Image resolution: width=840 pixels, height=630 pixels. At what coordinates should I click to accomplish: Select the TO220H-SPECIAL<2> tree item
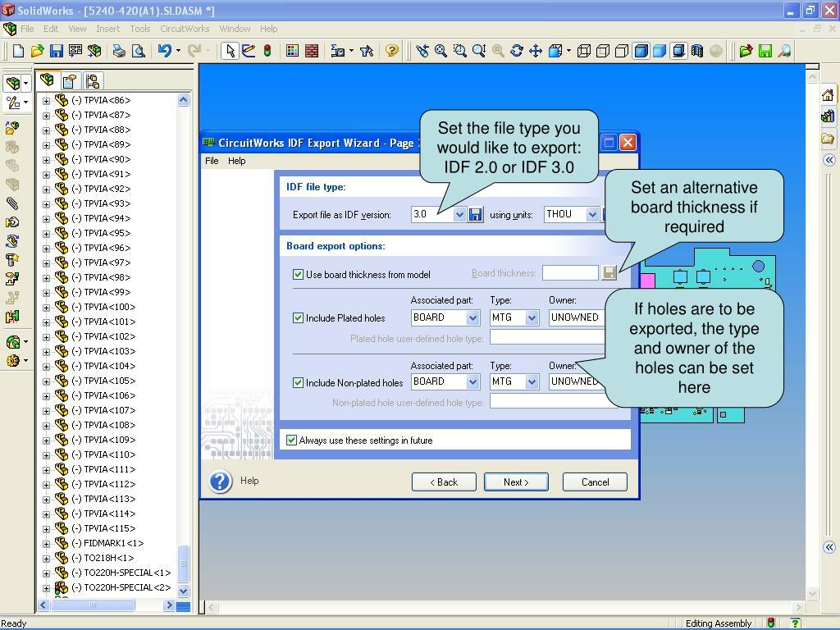click(121, 587)
